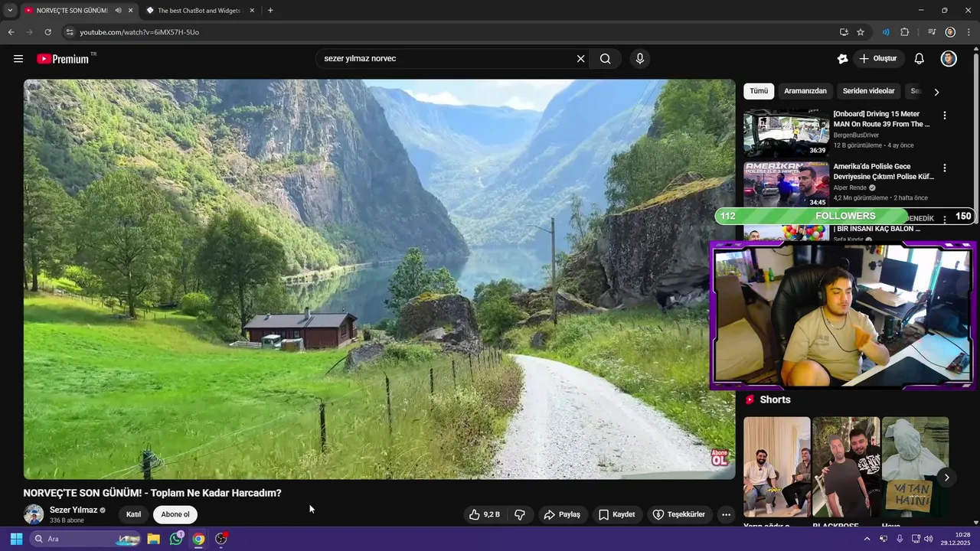980x551 pixels.
Task: Select the Aramanızdan filter chip
Action: (x=805, y=91)
